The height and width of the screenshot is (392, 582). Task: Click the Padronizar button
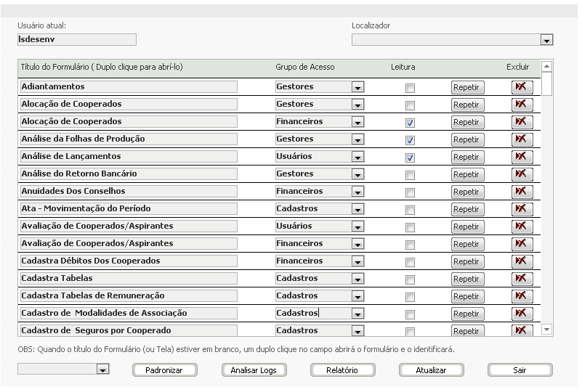164,370
